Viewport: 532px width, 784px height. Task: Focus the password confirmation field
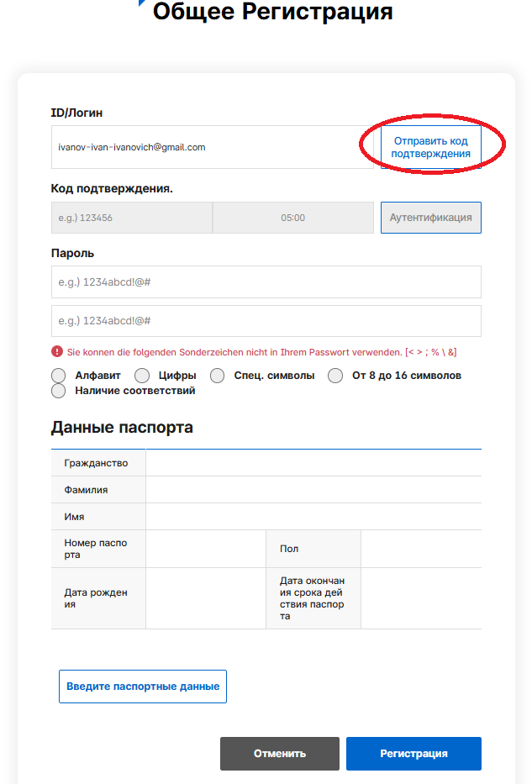coord(266,321)
